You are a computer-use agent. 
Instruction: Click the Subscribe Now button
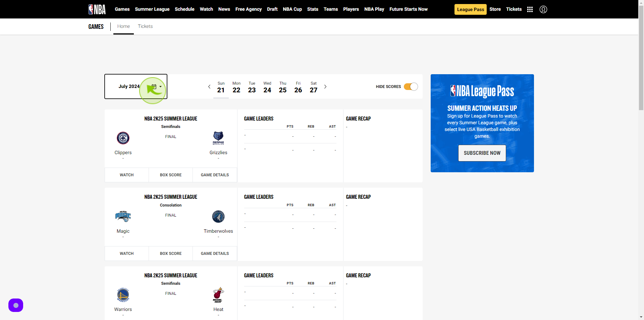point(482,153)
